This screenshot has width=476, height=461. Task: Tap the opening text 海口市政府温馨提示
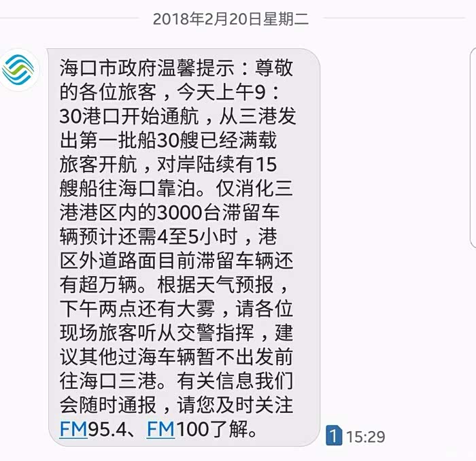coord(147,68)
